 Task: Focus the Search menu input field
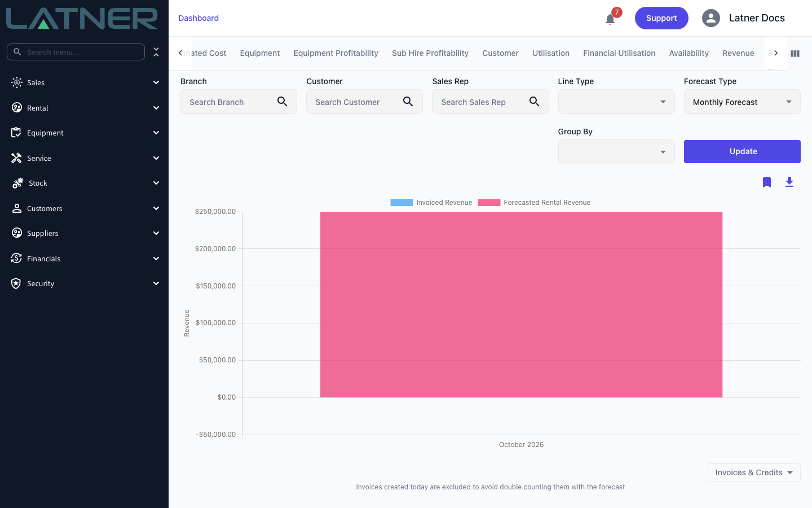pyautogui.click(x=76, y=52)
